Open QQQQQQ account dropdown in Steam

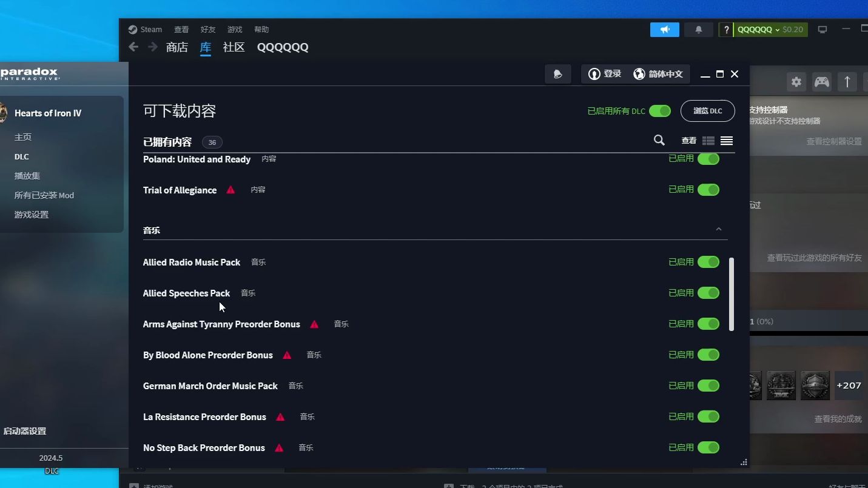pyautogui.click(x=770, y=30)
